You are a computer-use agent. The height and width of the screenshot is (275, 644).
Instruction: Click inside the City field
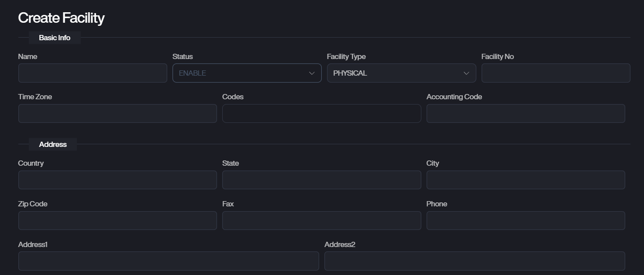point(525,180)
